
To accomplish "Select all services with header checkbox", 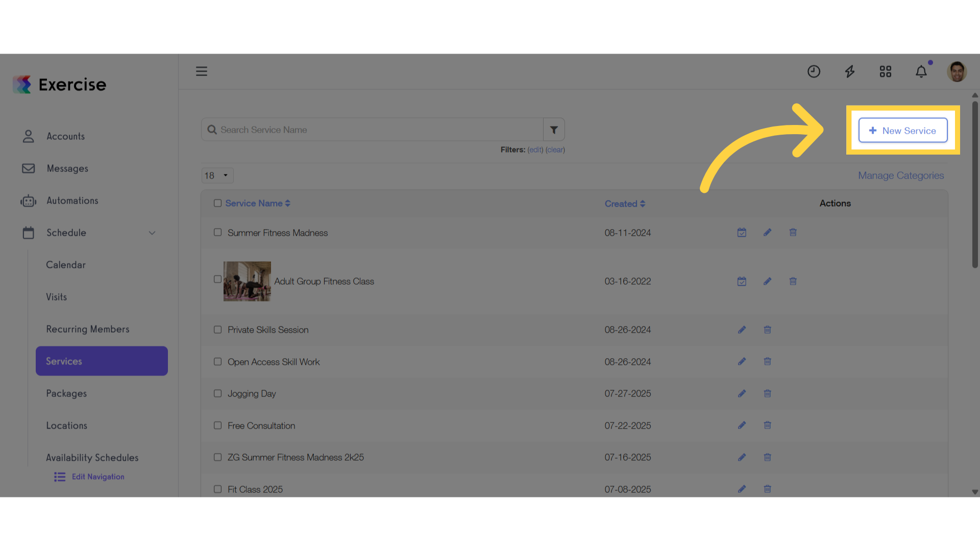I will (217, 203).
